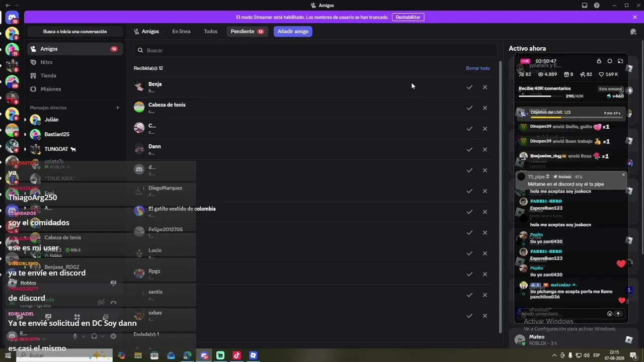
Task: Open Julián direct message
Action: (75, 120)
